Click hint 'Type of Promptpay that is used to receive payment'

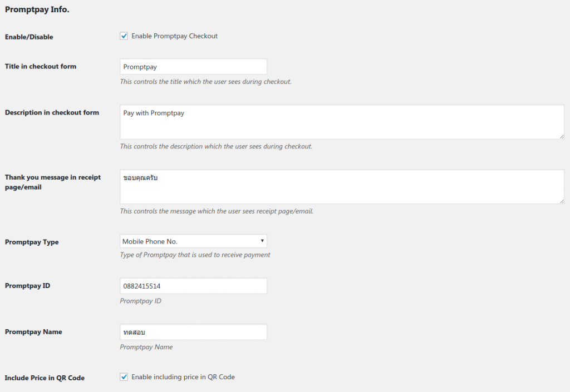click(x=195, y=255)
